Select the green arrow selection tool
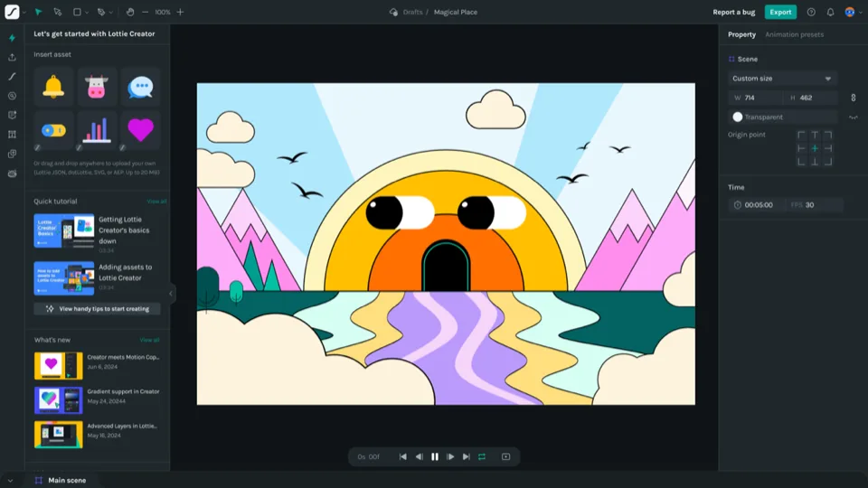Screen dimensions: 868x488 click(38, 12)
